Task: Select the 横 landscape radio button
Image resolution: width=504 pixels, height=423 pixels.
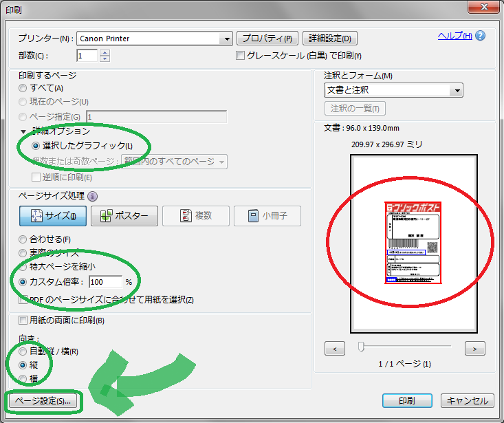Action: coord(23,379)
